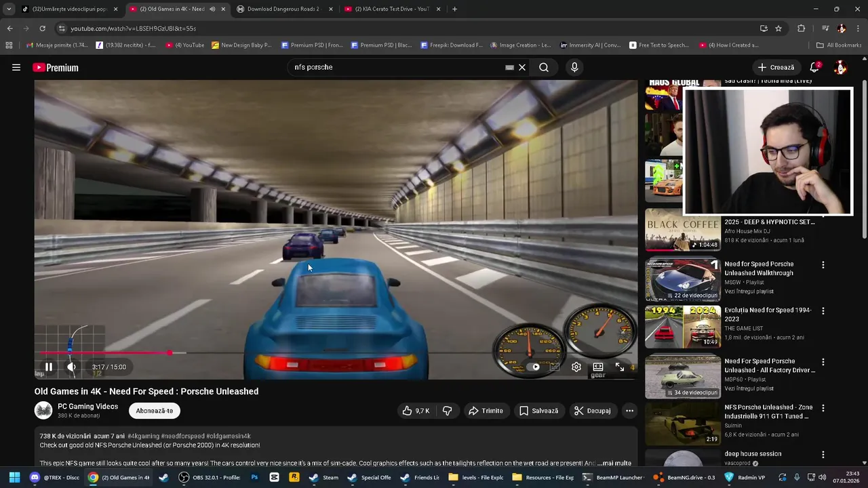868x488 pixels.
Task: Click the Decupaj clip button
Action: coord(592,411)
